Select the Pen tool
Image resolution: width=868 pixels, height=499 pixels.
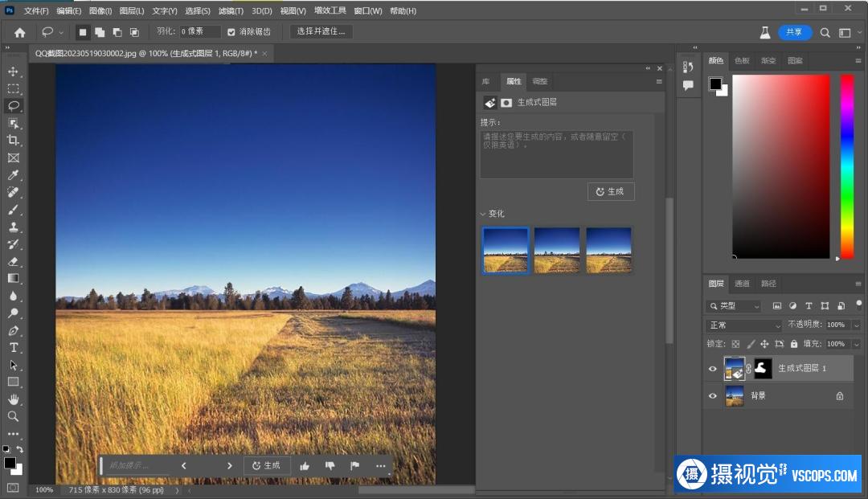14,331
